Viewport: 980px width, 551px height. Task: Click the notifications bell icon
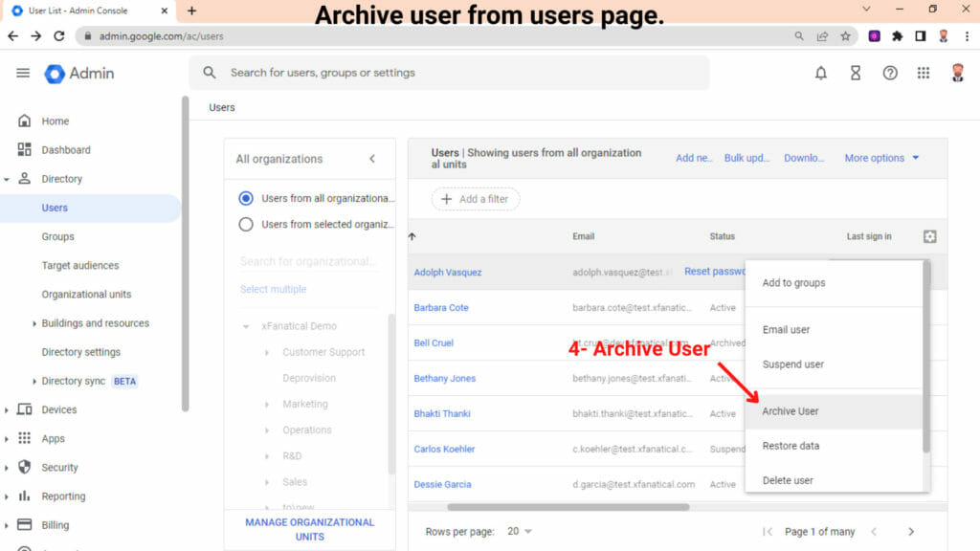(x=820, y=72)
